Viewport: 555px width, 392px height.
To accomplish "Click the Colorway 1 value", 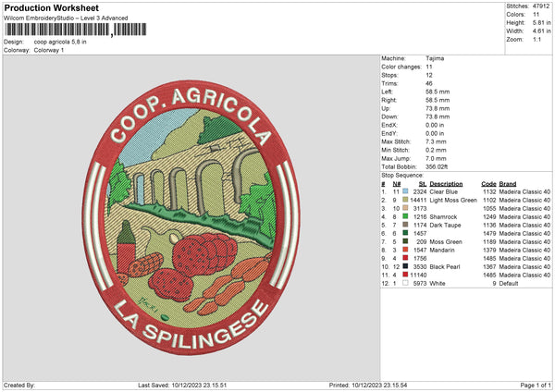I will (49, 50).
